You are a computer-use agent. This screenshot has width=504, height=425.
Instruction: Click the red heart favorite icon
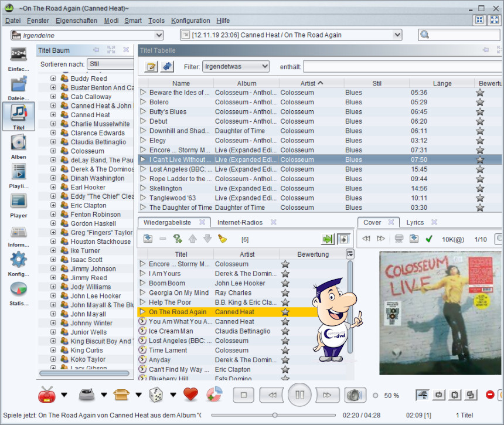[190, 395]
